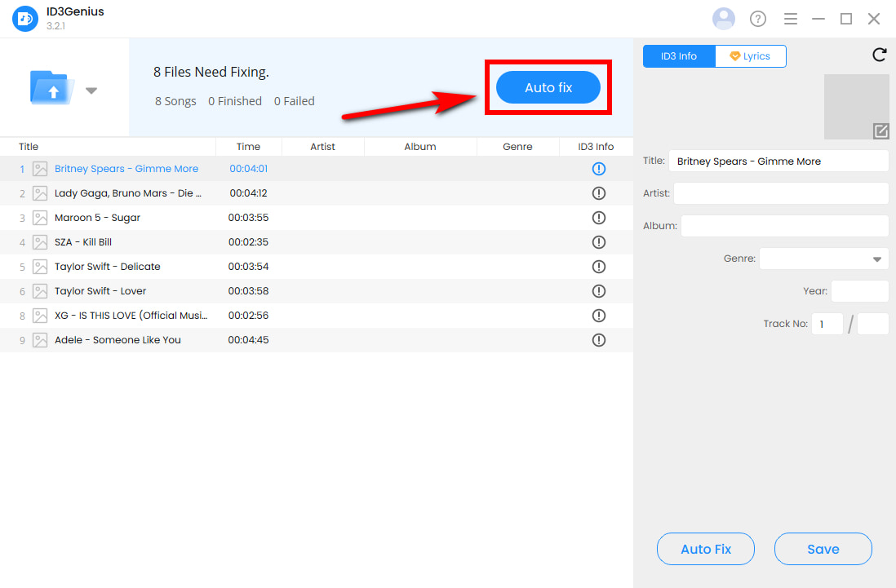Click duration 00:04:45 for Adele

tap(248, 340)
